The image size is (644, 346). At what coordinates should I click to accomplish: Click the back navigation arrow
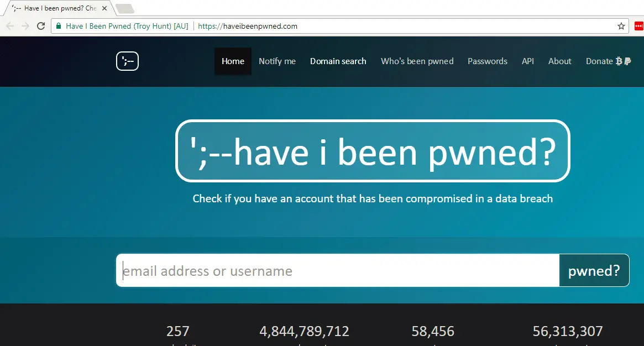[11, 27]
